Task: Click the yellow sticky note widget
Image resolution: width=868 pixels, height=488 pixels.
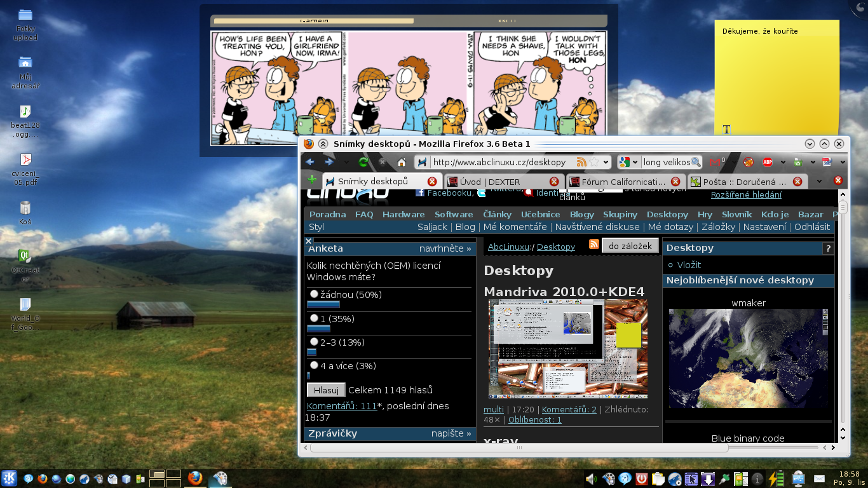Action: tap(776, 76)
